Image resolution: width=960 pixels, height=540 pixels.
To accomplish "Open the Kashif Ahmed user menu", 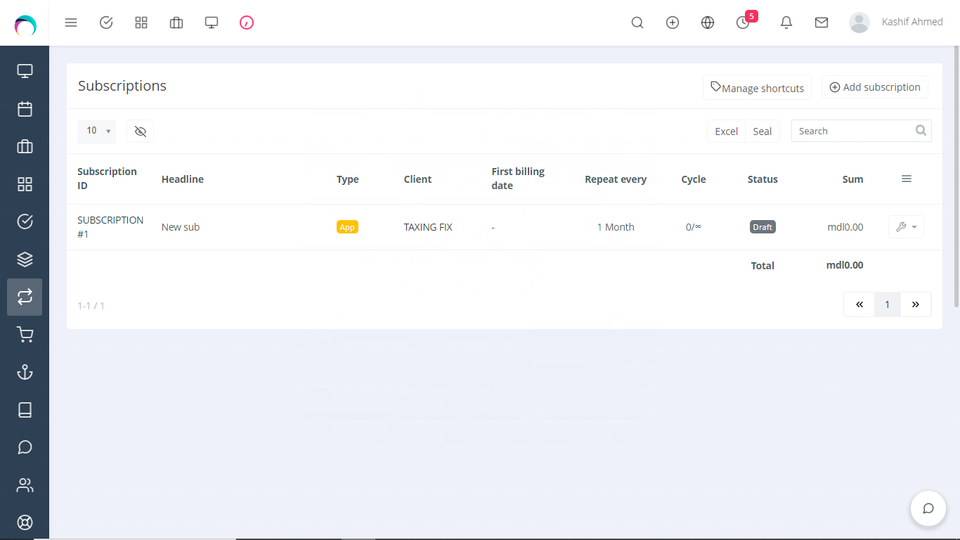I will click(896, 22).
